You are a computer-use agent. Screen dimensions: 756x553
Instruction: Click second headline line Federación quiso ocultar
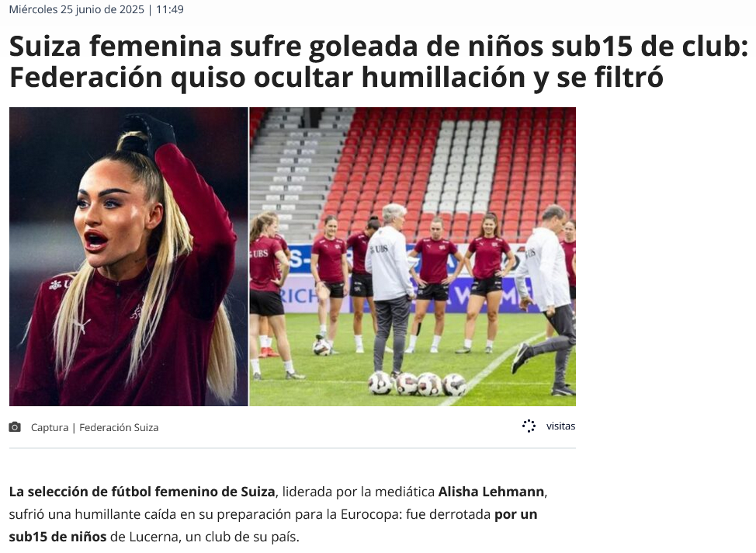pyautogui.click(x=183, y=77)
